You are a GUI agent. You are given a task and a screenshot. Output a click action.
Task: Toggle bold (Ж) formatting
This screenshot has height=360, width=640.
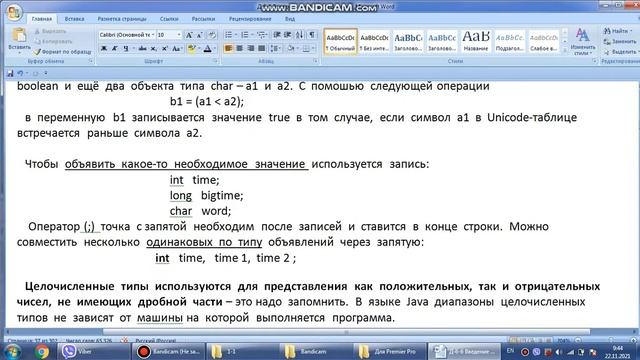104,49
